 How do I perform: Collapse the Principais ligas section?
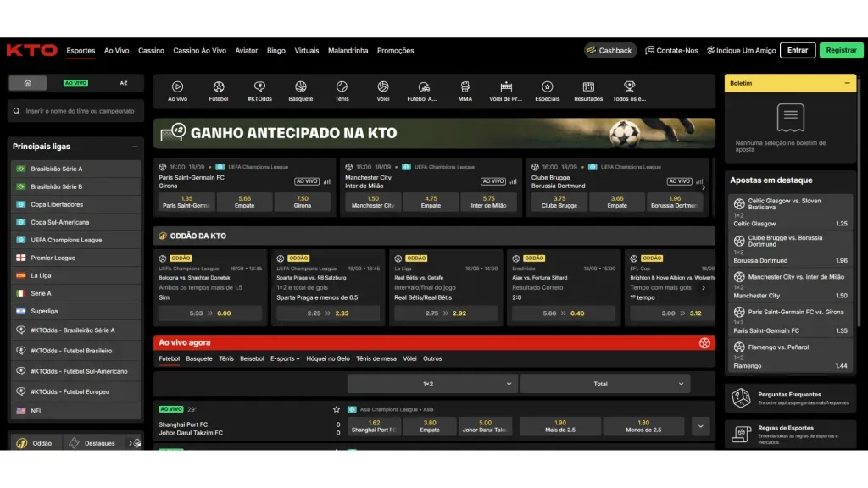135,147
